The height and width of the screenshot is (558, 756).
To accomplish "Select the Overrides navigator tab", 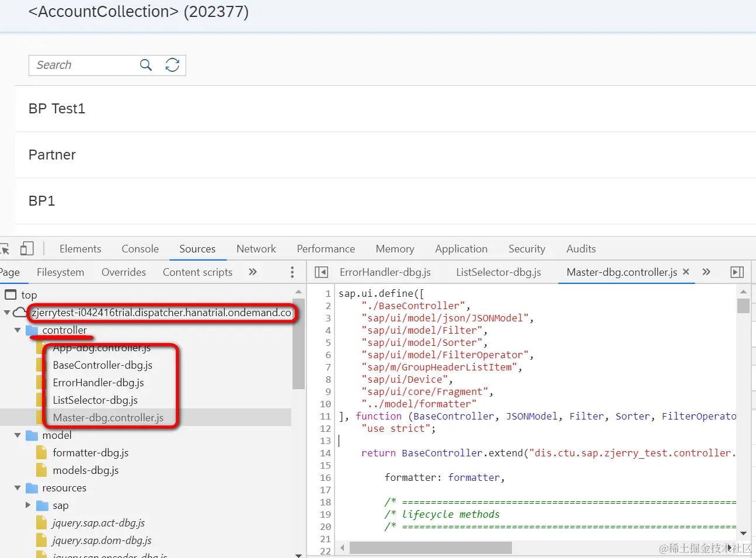I will [x=124, y=272].
